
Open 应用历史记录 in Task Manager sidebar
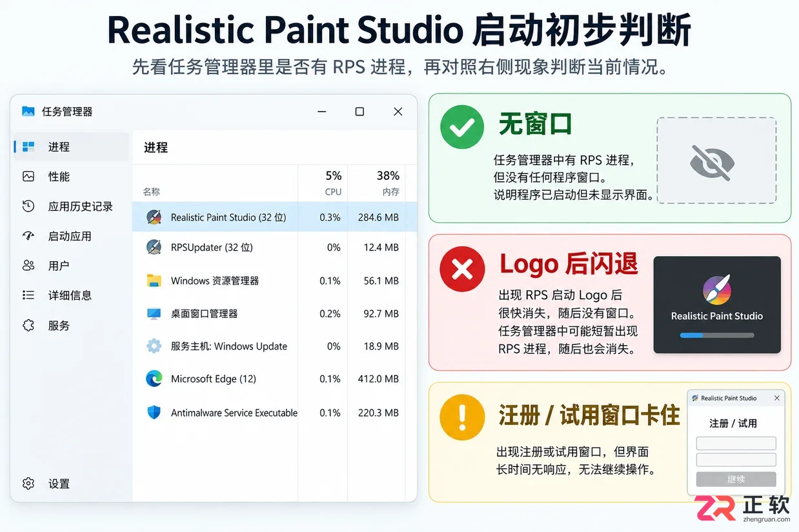(x=72, y=206)
